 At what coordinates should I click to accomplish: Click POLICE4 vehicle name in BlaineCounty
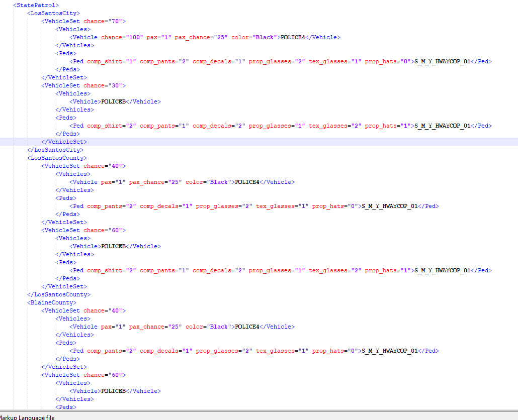[x=247, y=327]
